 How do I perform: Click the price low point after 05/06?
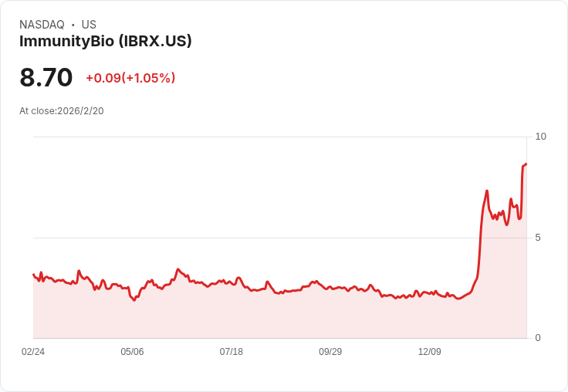coord(134,300)
